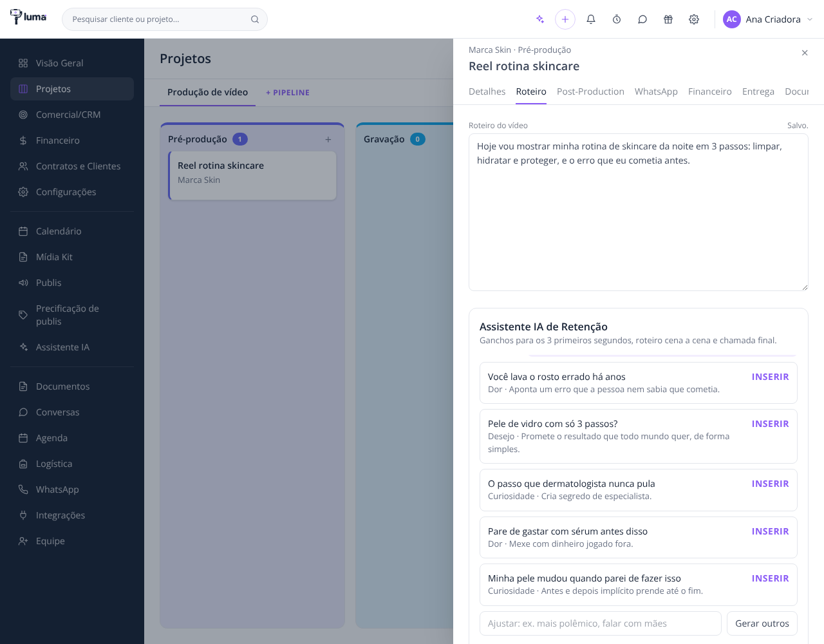Image resolution: width=824 pixels, height=644 pixels.
Task: Open settings gear in top bar
Action: pos(694,19)
